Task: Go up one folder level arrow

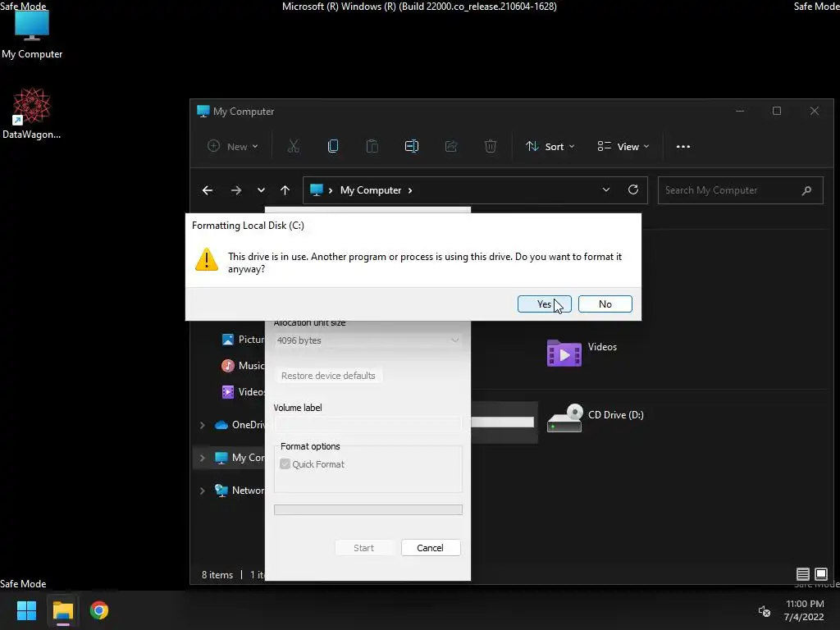Action: click(x=285, y=190)
